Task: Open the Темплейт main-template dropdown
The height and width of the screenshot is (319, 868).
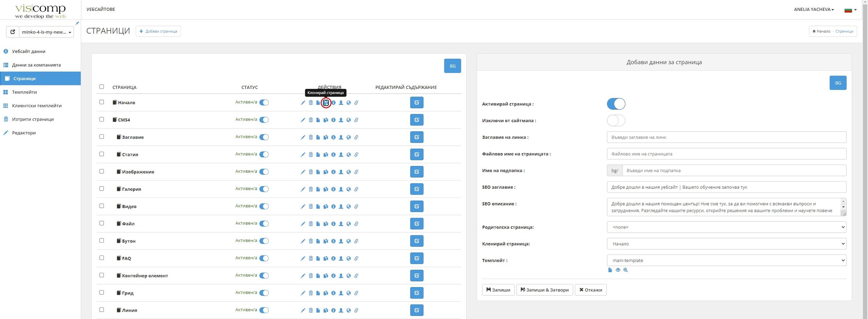Action: point(726,260)
